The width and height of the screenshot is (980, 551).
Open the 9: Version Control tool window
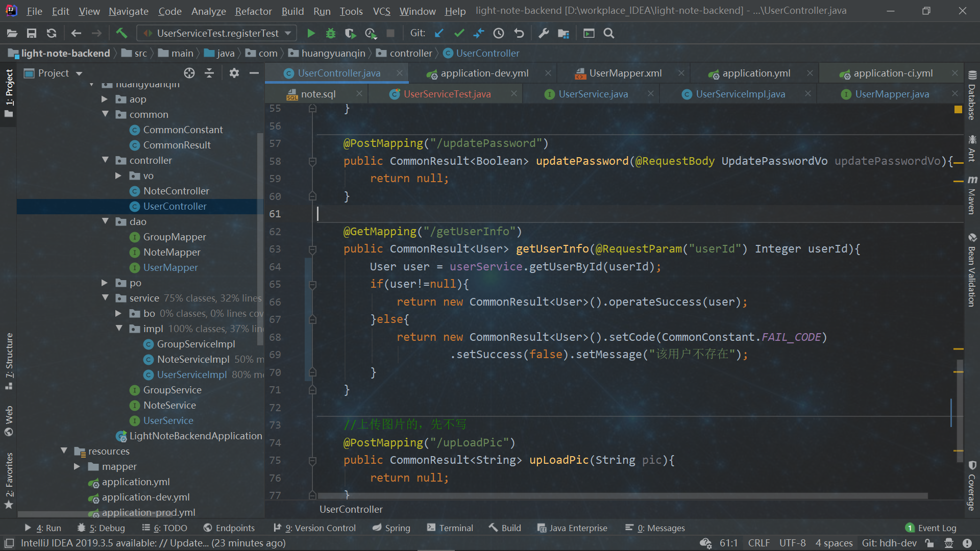[x=314, y=528]
